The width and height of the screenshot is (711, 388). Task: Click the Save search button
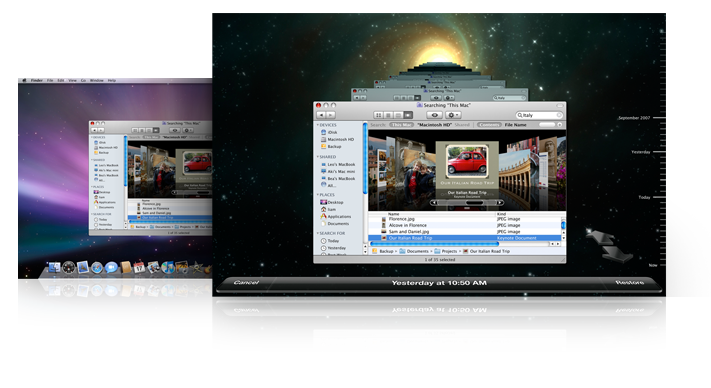click(x=547, y=125)
